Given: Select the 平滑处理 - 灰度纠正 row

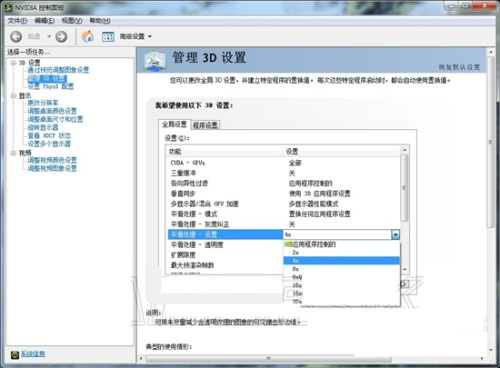Looking at the screenshot, I should click(283, 224).
